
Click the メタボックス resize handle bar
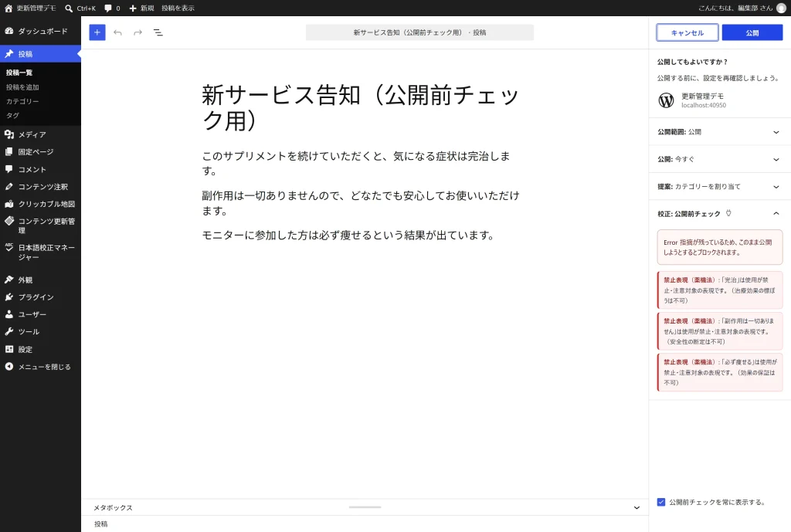pos(365,507)
